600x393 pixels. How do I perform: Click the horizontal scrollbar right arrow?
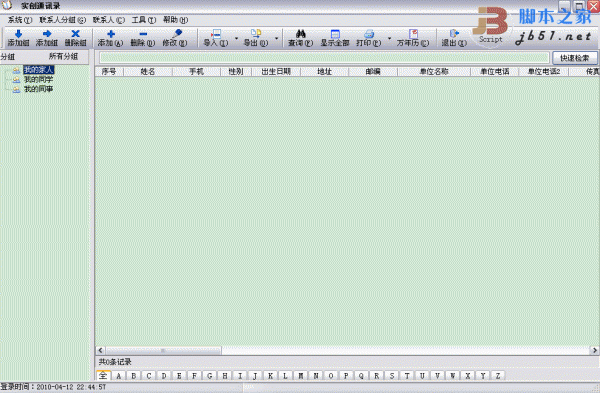(594, 350)
